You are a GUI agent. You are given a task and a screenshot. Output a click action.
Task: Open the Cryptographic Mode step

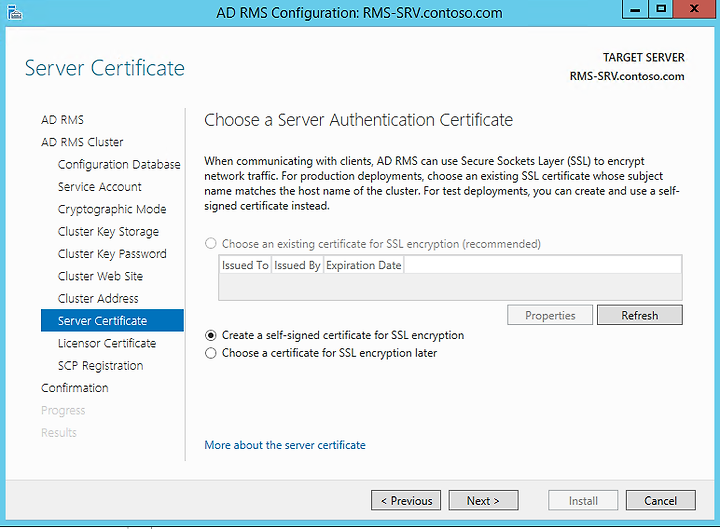tap(112, 209)
